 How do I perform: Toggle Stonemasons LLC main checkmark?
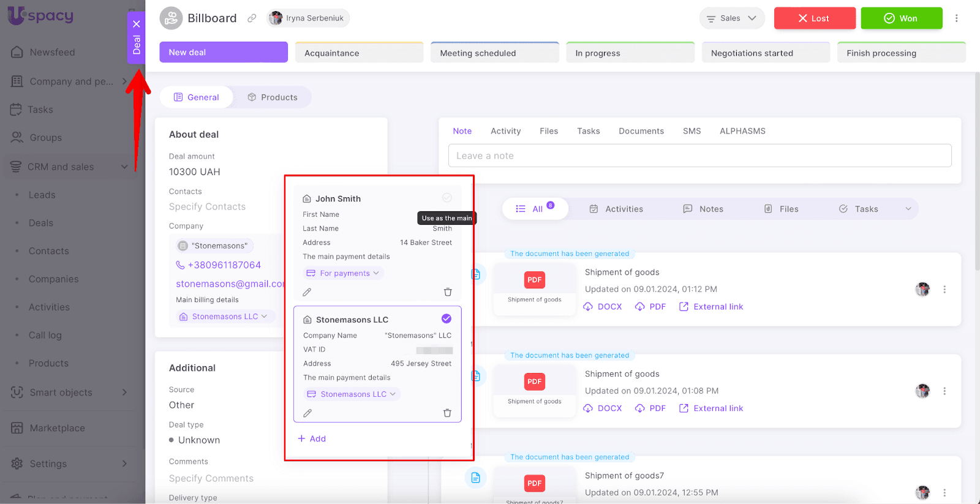447,318
